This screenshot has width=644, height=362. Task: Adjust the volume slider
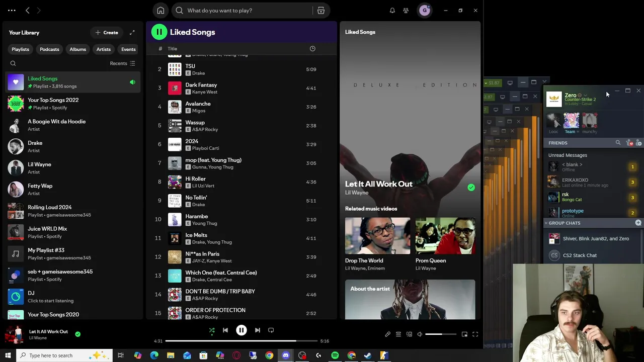[x=441, y=334]
